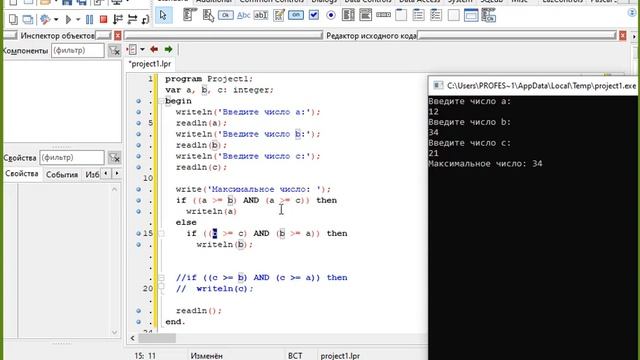Toggle breakpoint on writeln(b) line gutter
Image resolution: width=640 pixels, height=360 pixels.
pos(139,244)
